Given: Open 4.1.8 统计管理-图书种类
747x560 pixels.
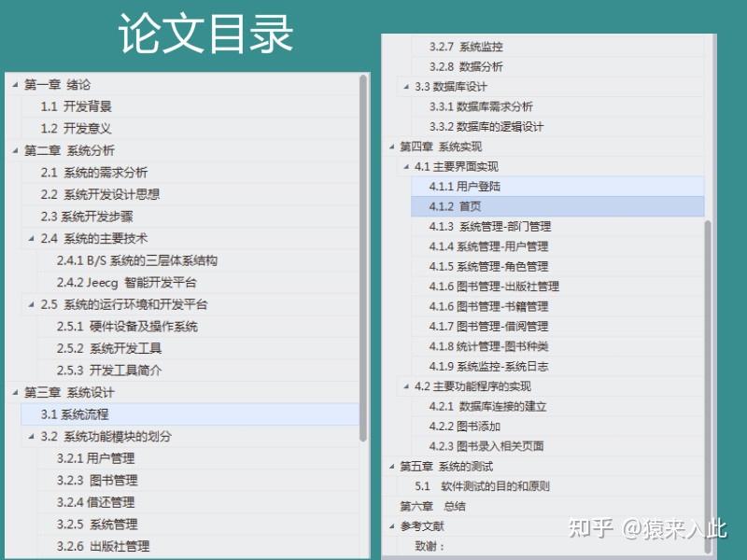Looking at the screenshot, I should coord(488,346).
